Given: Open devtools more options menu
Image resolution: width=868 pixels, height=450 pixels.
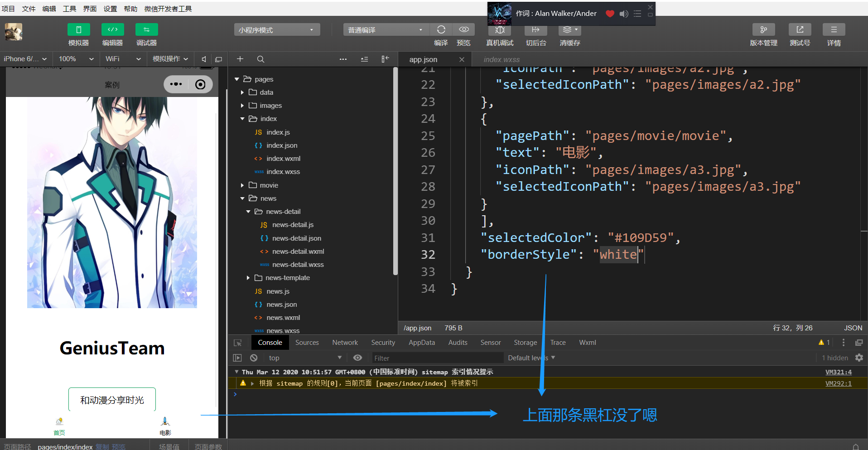Looking at the screenshot, I should pos(843,343).
